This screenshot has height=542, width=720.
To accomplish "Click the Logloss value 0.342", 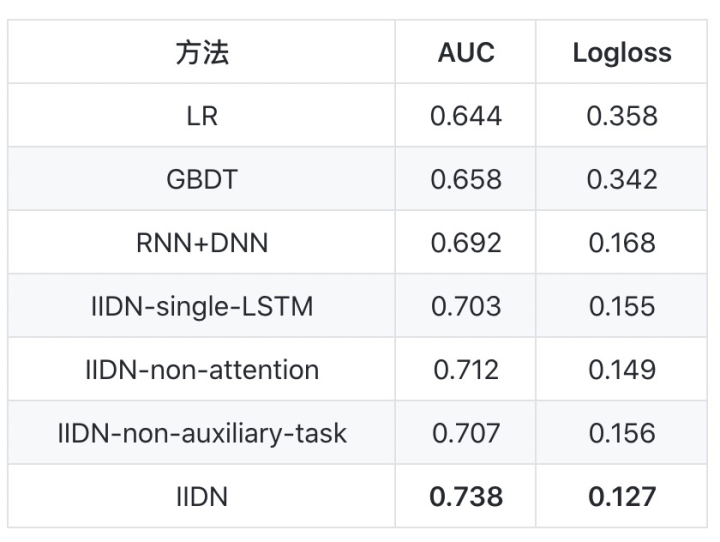I will [622, 179].
